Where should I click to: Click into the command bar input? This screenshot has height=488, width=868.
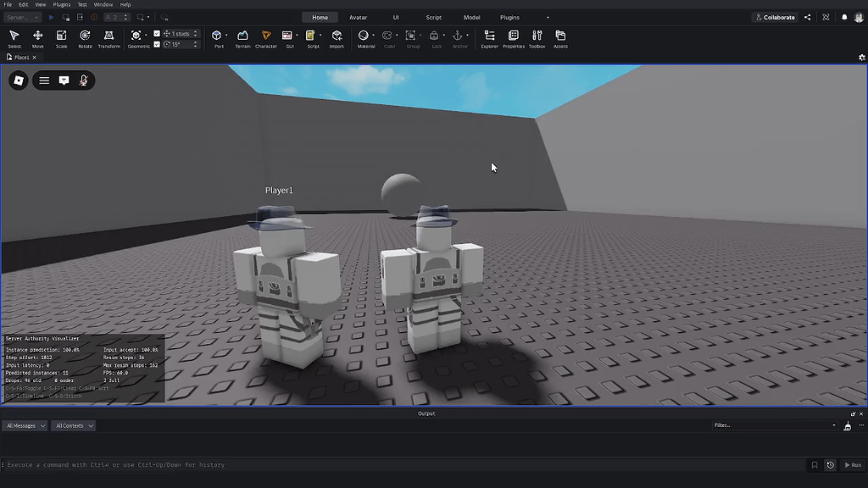[404, 465]
